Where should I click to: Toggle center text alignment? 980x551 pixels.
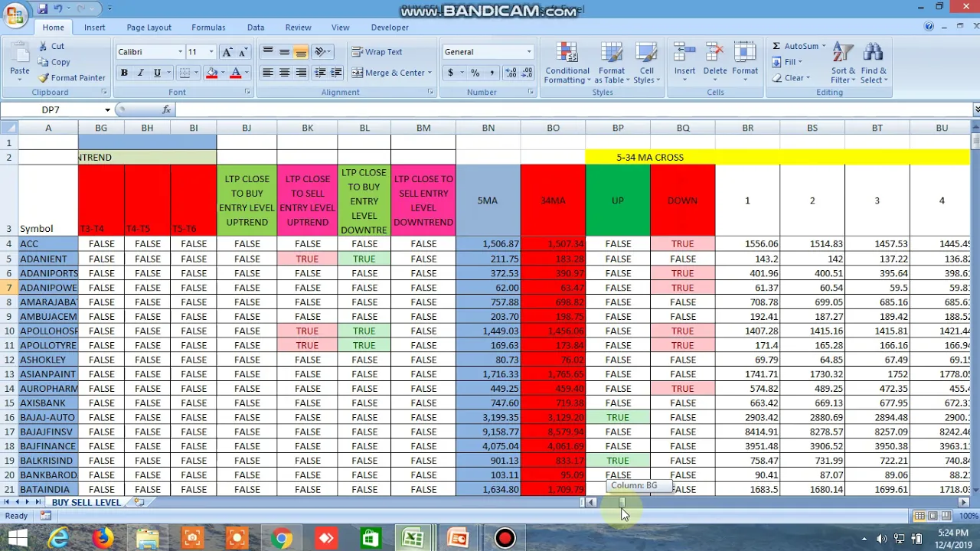(284, 73)
